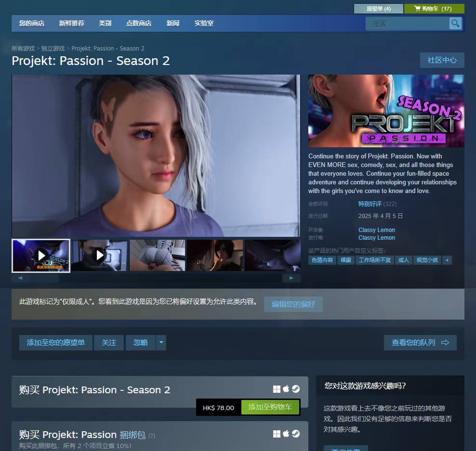Viewport: 476px width, 451px height.
Task: Open publisher Classy Lemon link
Action: 377,238
